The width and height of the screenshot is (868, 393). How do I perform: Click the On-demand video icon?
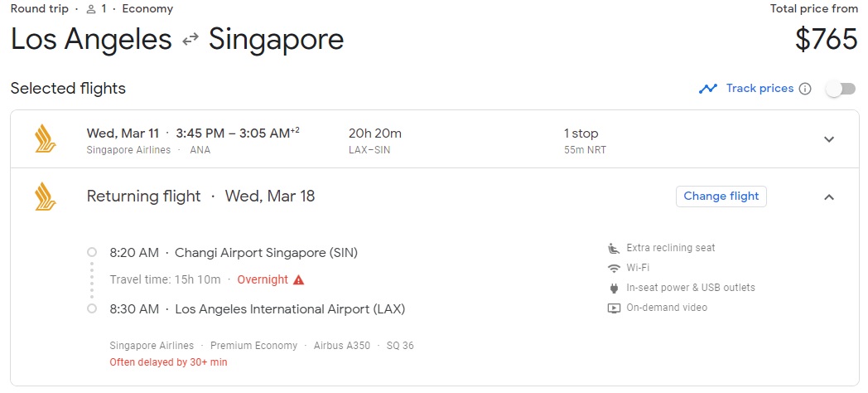pyautogui.click(x=614, y=308)
